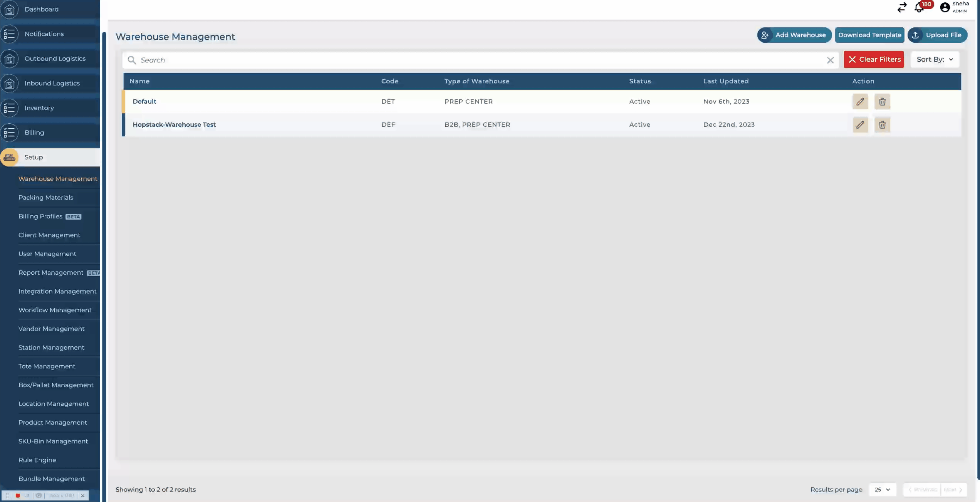Click the edit pencil icon for Default warehouse
Image resolution: width=980 pixels, height=502 pixels.
pos(860,101)
